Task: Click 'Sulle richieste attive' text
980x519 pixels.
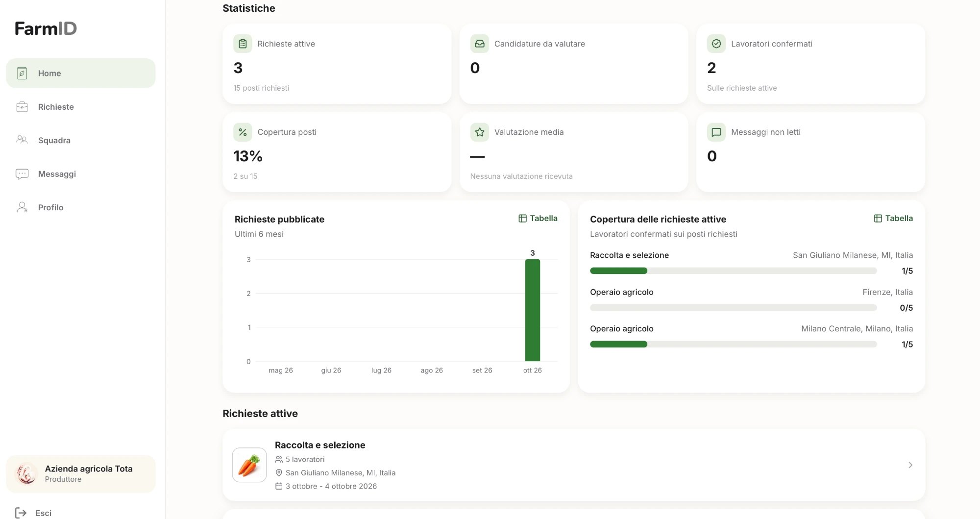Action: pos(742,88)
